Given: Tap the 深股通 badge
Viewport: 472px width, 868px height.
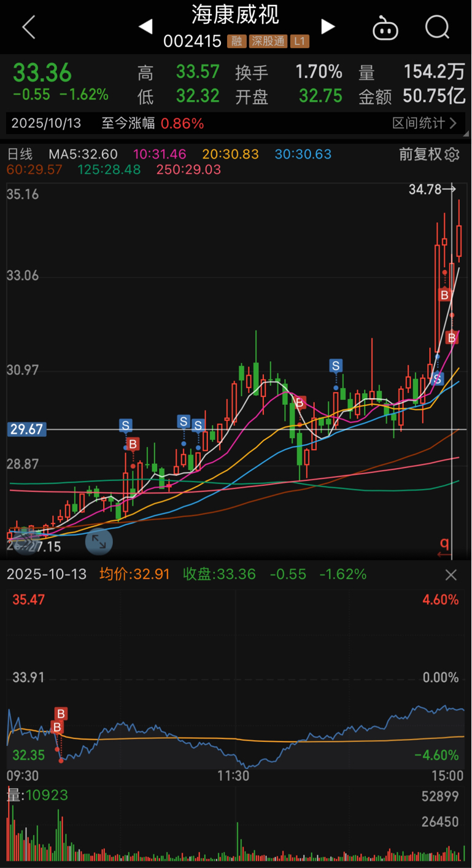Looking at the screenshot, I should 268,42.
